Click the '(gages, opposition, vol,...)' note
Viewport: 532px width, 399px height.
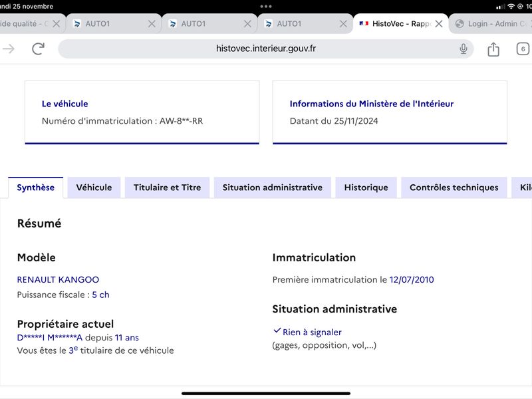(x=325, y=345)
